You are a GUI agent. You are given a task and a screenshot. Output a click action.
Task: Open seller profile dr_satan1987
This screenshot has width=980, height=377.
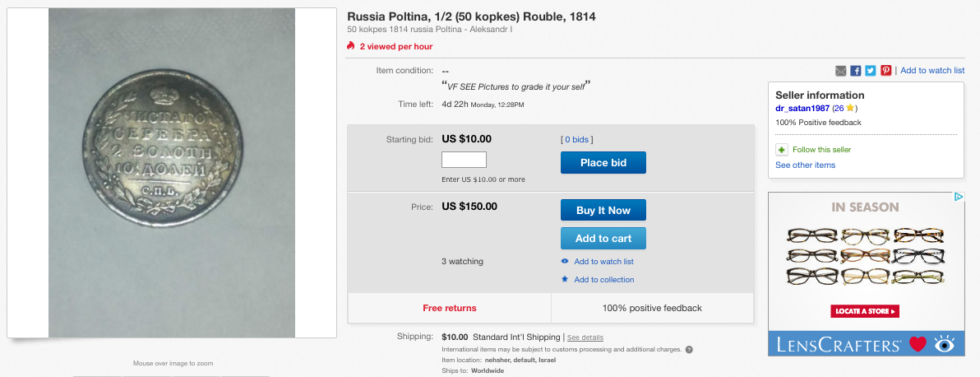click(802, 108)
